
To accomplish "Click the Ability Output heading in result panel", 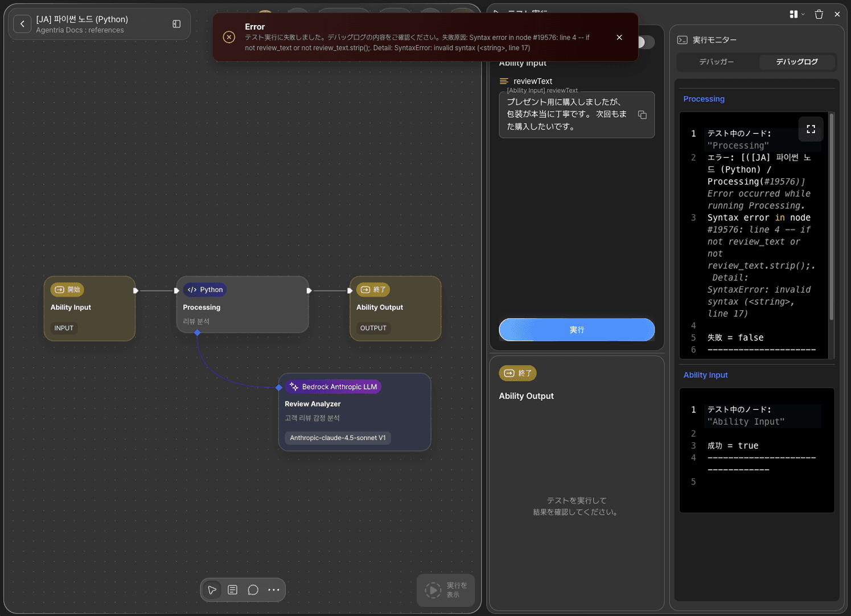I will (x=526, y=396).
